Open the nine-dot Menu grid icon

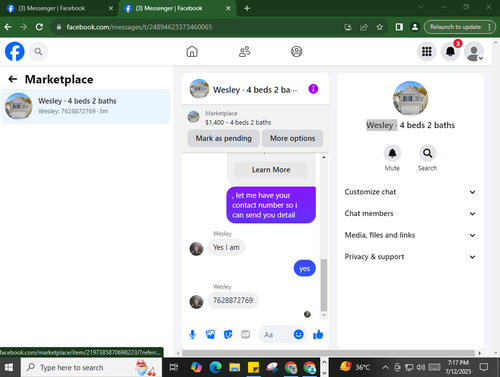pos(427,51)
